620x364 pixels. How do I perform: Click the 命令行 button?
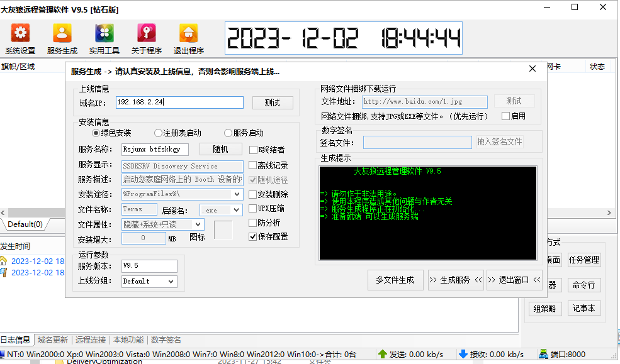pos(584,285)
